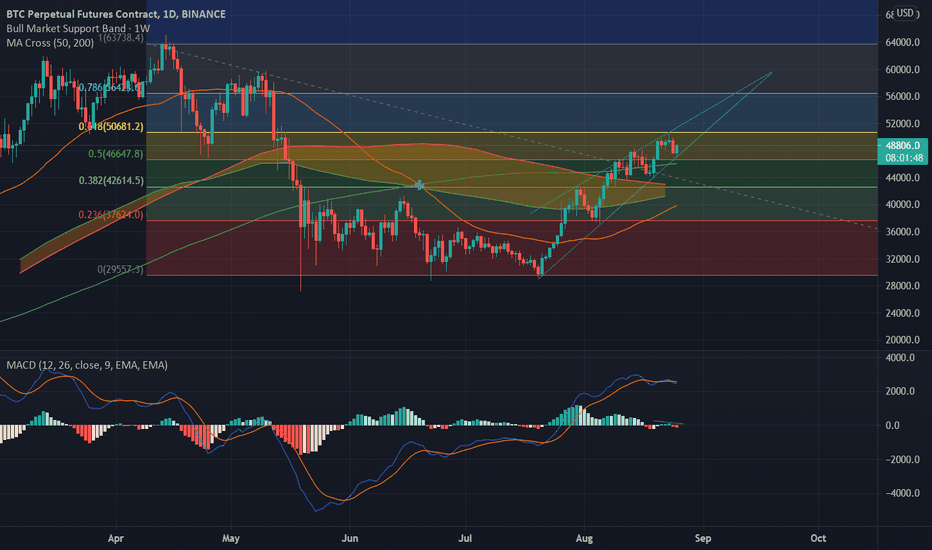Click the 40000.0 price axis label
This screenshot has width=932, height=550.
[902, 205]
